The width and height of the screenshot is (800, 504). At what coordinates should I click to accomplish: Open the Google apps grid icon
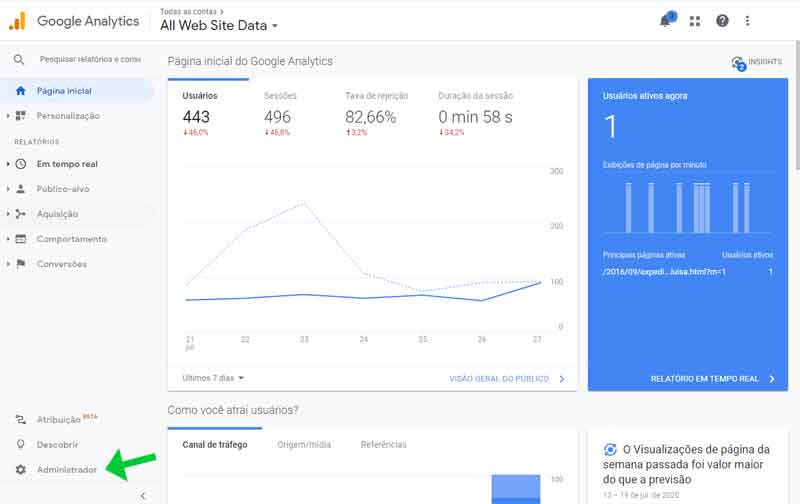click(x=695, y=21)
